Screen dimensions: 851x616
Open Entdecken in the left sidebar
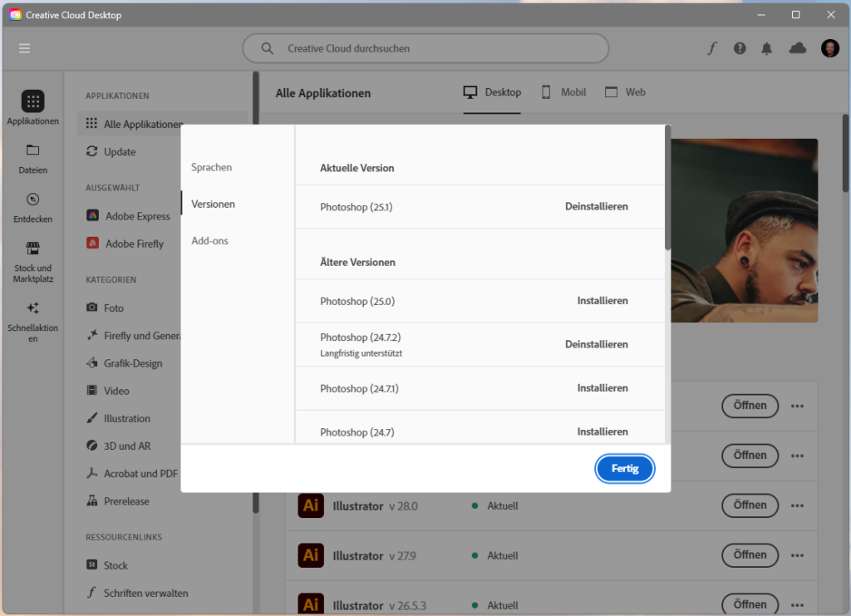click(x=33, y=207)
